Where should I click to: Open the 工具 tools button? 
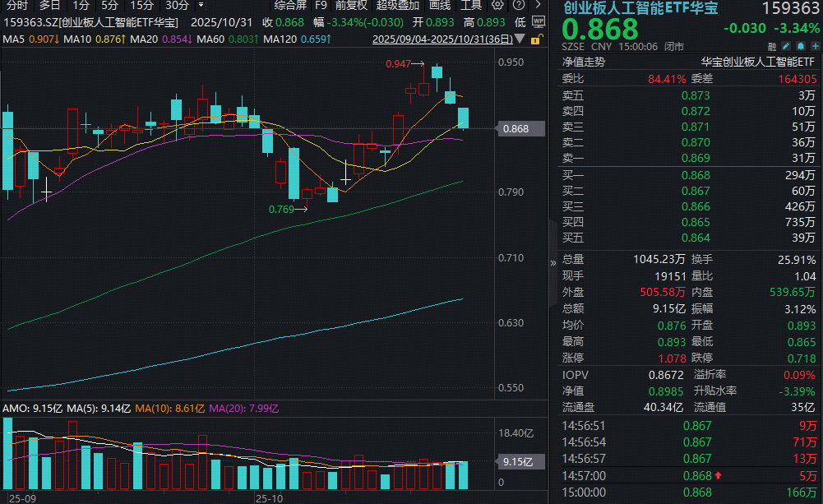(x=471, y=5)
